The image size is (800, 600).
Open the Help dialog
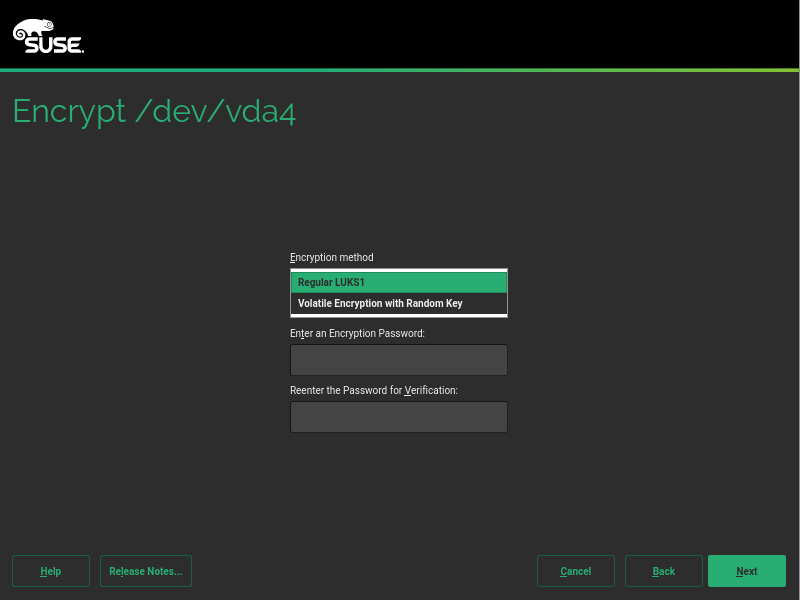(x=51, y=571)
